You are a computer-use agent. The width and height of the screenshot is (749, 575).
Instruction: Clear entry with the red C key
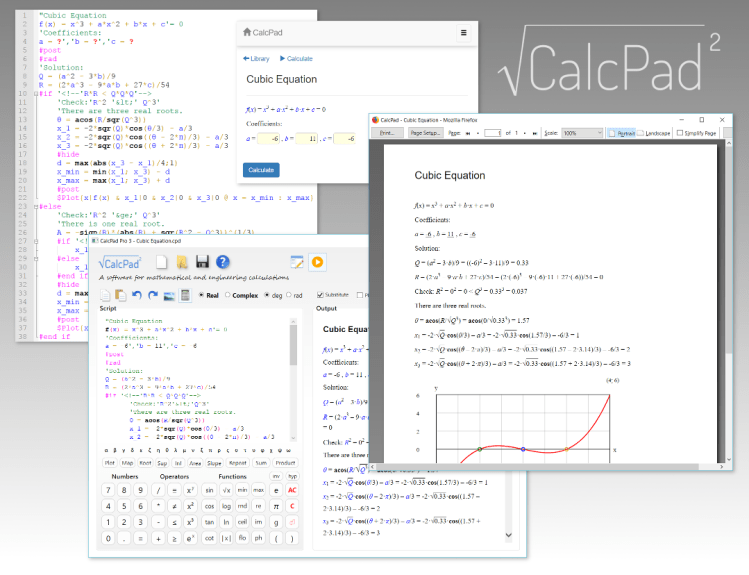[x=292, y=506]
